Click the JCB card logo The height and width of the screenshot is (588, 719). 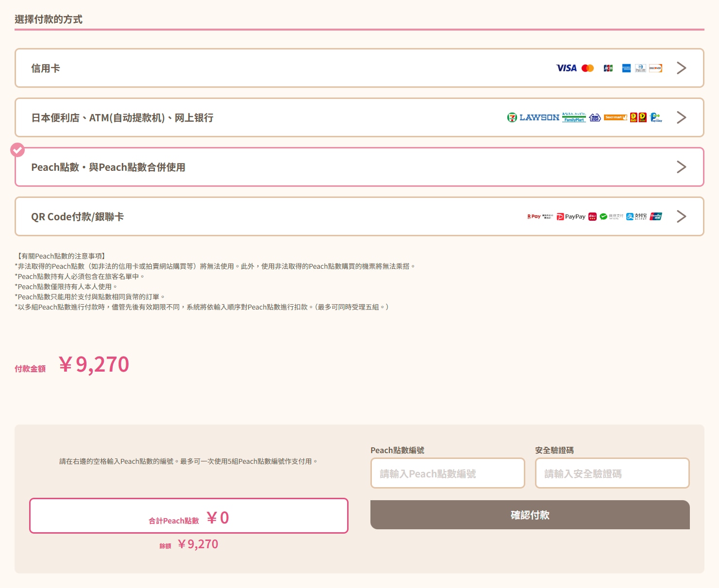pyautogui.click(x=608, y=68)
